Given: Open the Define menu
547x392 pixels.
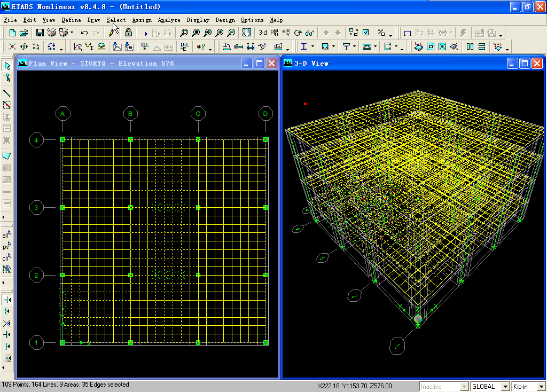Looking at the screenshot, I should pyautogui.click(x=72, y=20).
